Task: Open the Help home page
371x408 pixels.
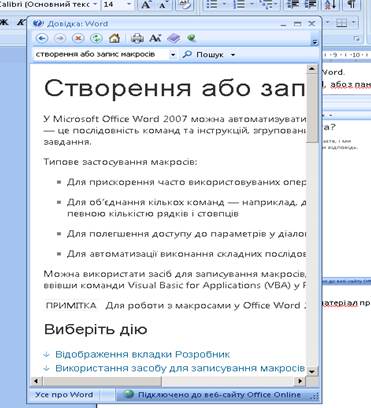Action: coord(114,38)
